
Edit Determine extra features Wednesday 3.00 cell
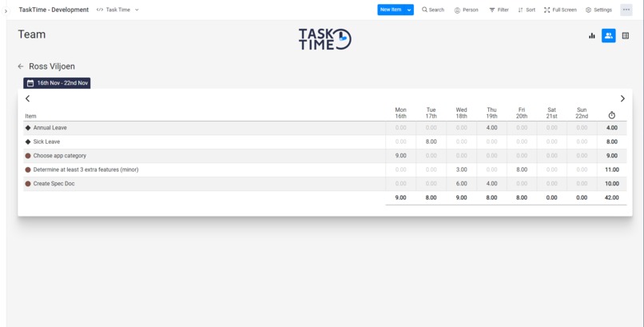(461, 169)
